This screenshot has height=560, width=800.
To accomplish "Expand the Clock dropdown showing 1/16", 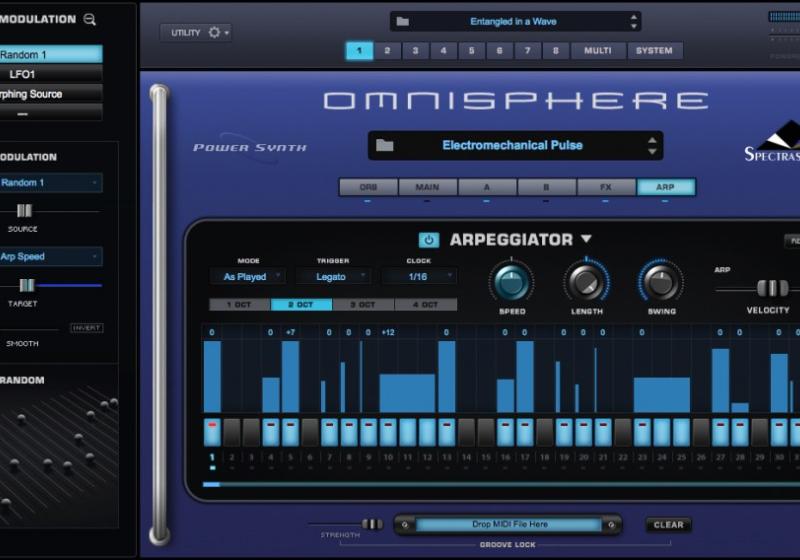I will 418,277.
